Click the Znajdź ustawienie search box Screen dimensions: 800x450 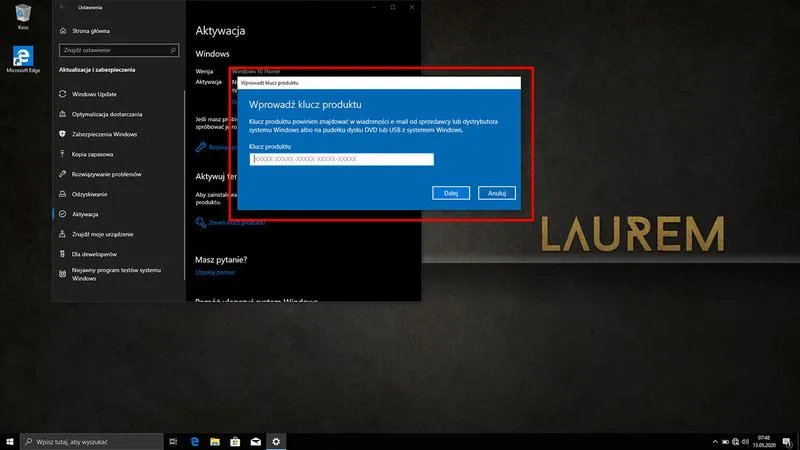pos(118,50)
